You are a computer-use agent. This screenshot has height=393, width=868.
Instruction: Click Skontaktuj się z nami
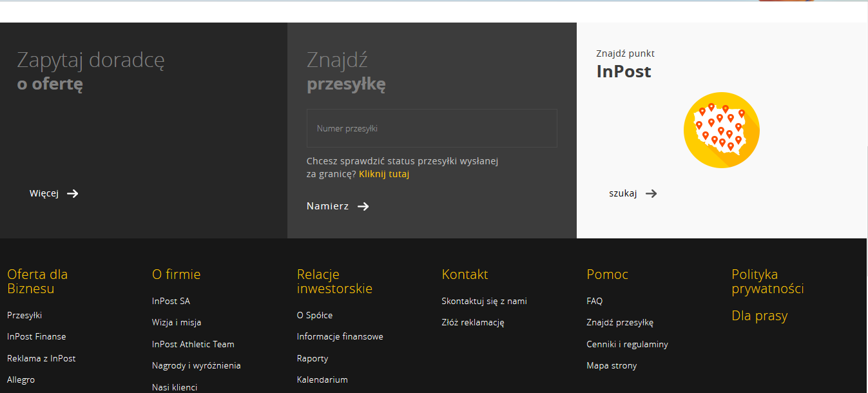tap(484, 301)
